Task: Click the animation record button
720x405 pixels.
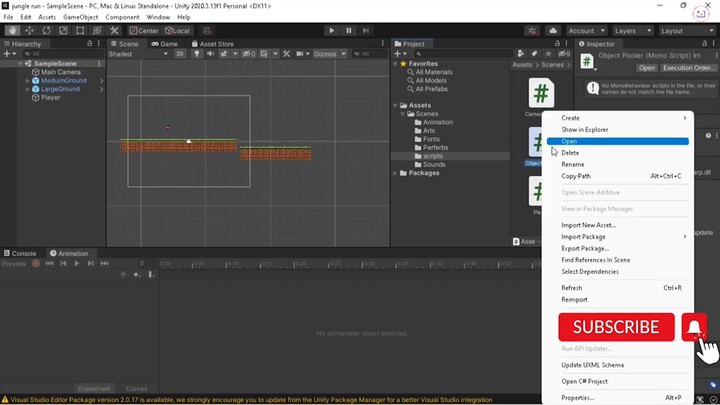Action: [x=36, y=263]
